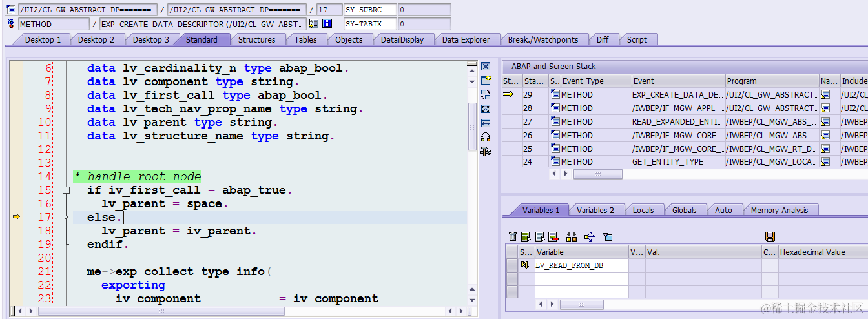Click the delete-row icon with red bar
Image resolution: width=868 pixels, height=319 pixels.
pos(553,236)
